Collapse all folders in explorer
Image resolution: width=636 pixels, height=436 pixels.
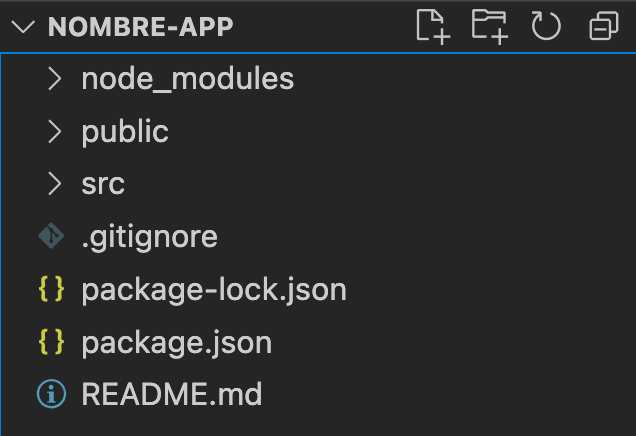[604, 26]
